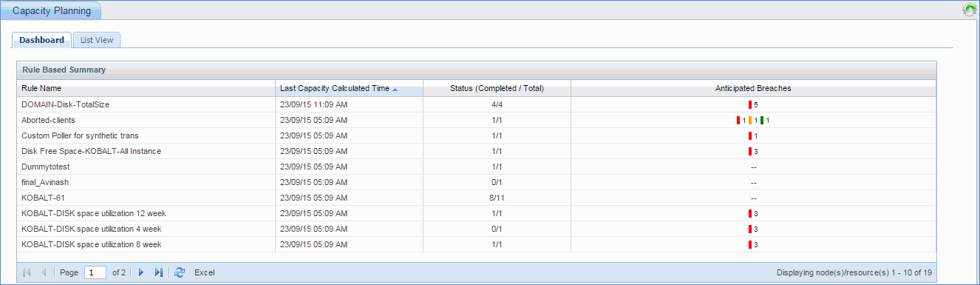This screenshot has width=980, height=285.
Task: Click breach count 5 for DOMAIN-Disk-TotalSize
Action: (756, 105)
